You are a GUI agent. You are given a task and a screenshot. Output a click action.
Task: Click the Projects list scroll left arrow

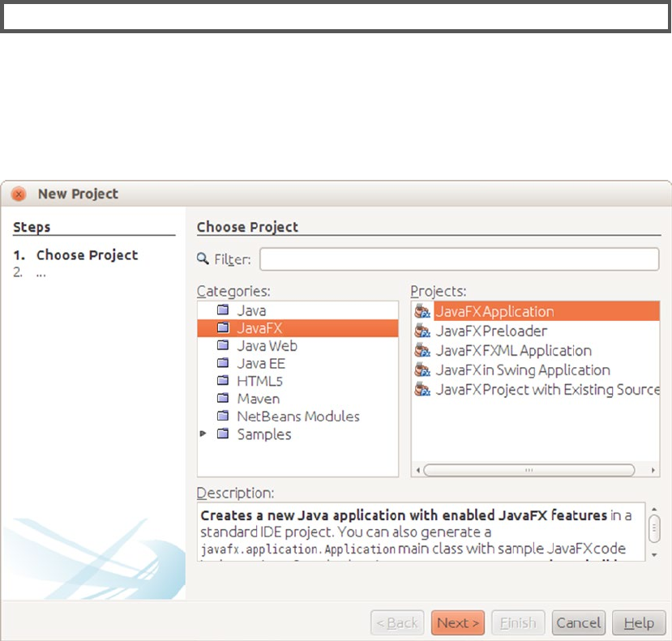417,470
